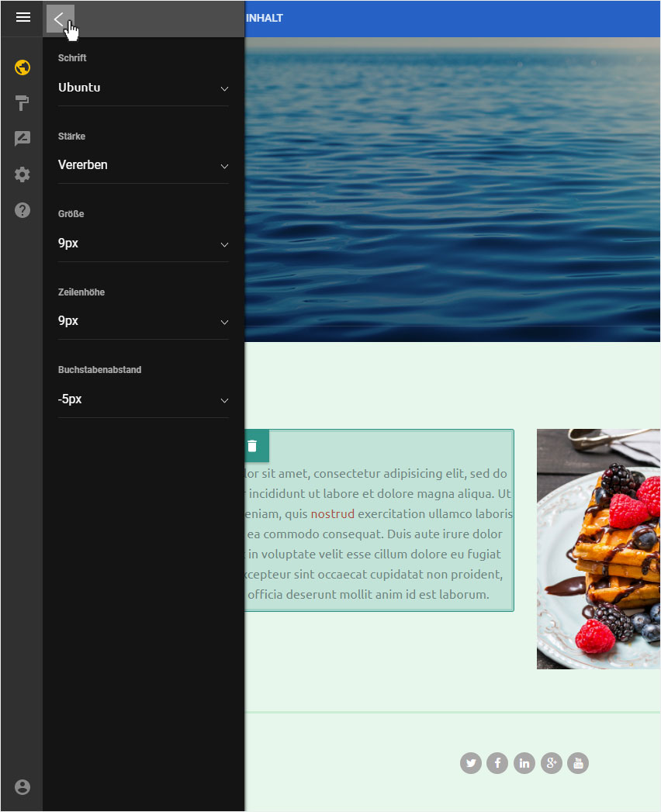Delete text block with trash icon
The width and height of the screenshot is (661, 812).
252,446
